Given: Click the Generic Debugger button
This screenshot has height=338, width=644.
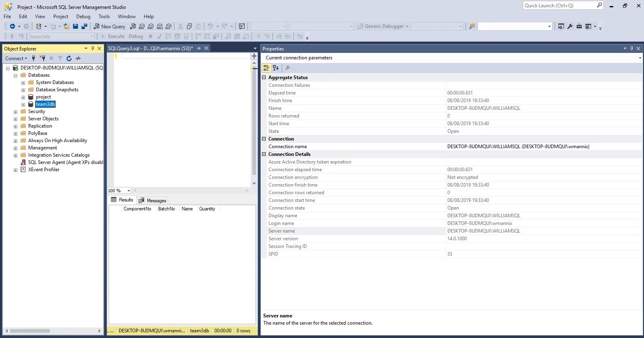Looking at the screenshot, I should pyautogui.click(x=382, y=26).
